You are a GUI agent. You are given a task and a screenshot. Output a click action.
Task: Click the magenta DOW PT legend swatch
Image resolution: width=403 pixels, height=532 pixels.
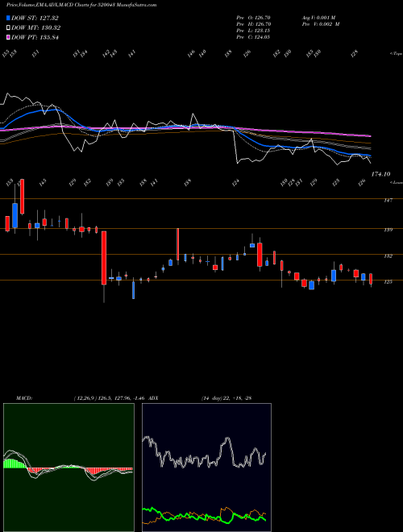point(9,37)
